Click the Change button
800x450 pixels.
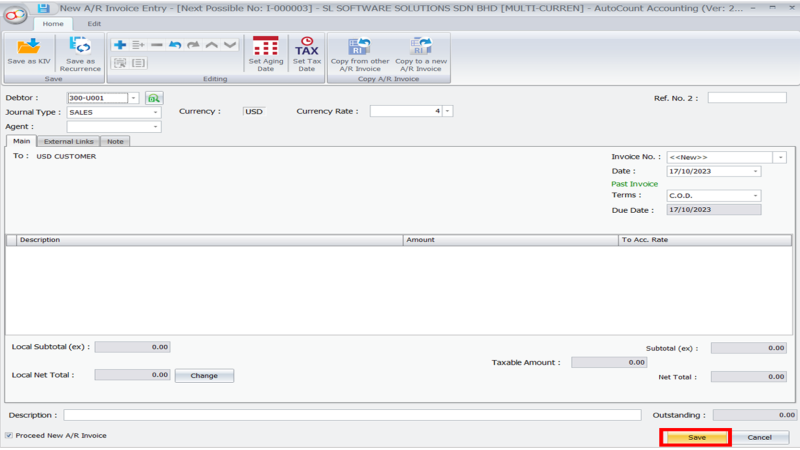[x=204, y=376]
